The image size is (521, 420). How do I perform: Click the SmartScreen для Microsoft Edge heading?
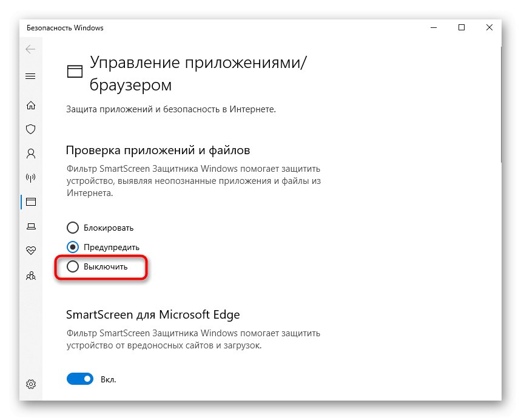(153, 314)
